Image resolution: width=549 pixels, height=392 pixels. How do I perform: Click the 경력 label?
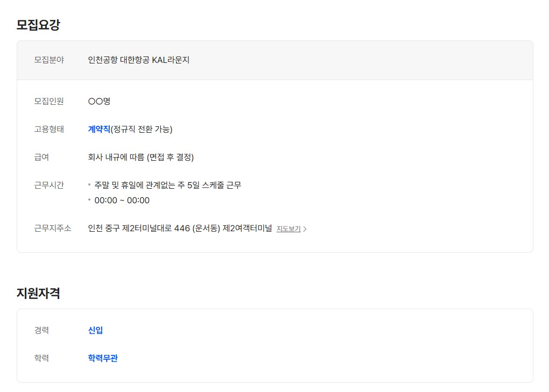41,330
